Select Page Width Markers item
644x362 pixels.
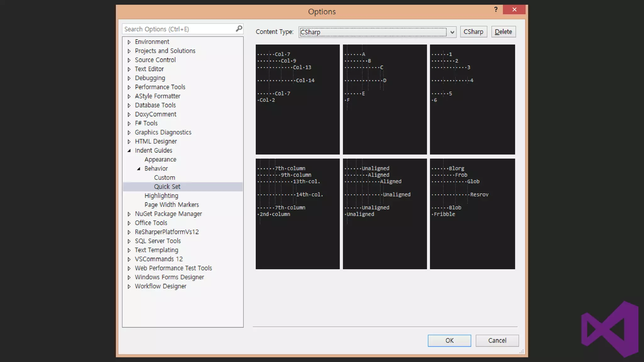[171, 205]
